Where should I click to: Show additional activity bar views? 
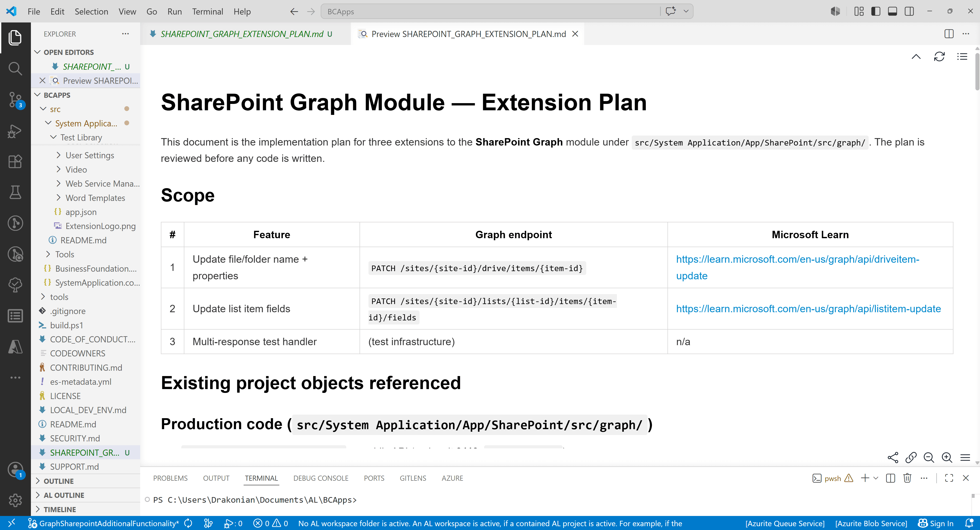coord(15,377)
